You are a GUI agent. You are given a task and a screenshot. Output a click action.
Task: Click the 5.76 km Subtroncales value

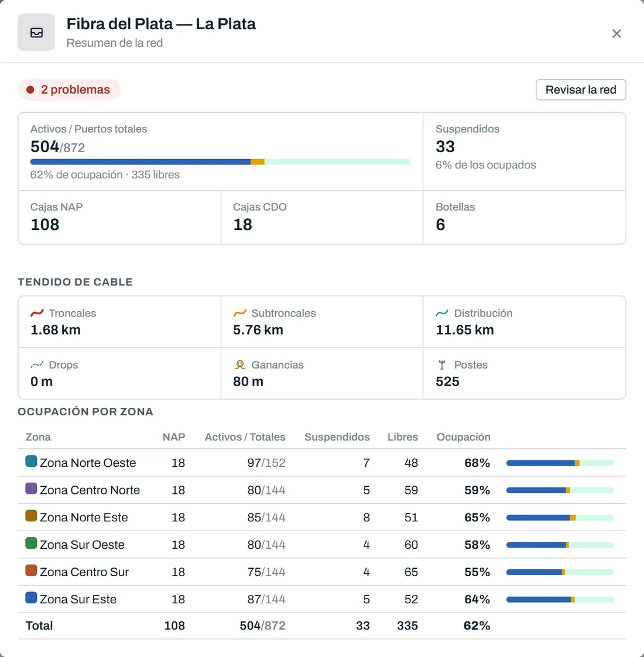tap(258, 330)
